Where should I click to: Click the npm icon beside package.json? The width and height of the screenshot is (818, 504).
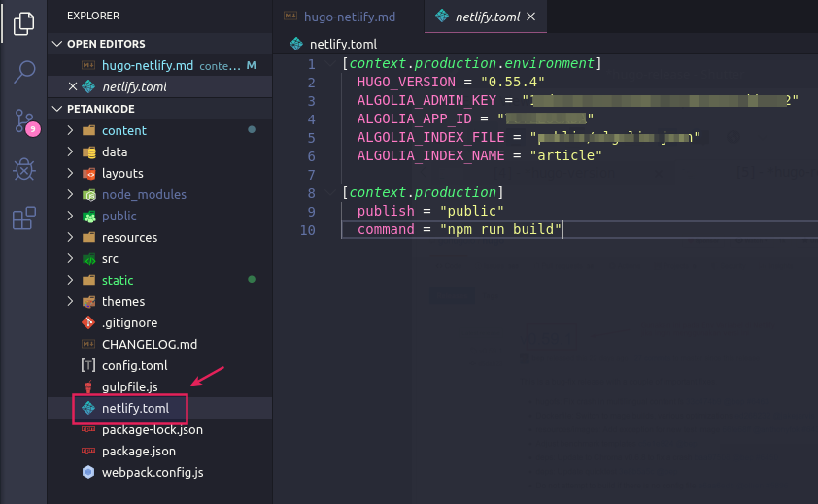tap(88, 451)
